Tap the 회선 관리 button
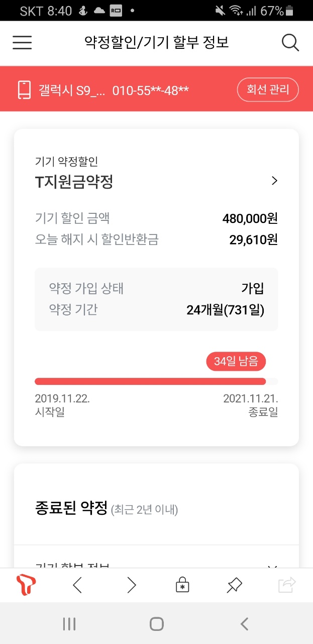313x644 pixels. coord(268,90)
